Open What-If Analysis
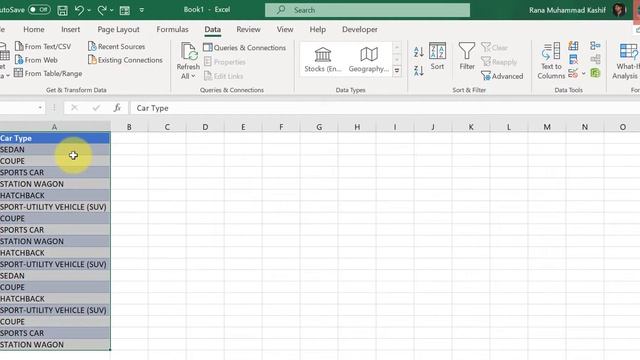Screen dimensions: 640x360 (626, 61)
